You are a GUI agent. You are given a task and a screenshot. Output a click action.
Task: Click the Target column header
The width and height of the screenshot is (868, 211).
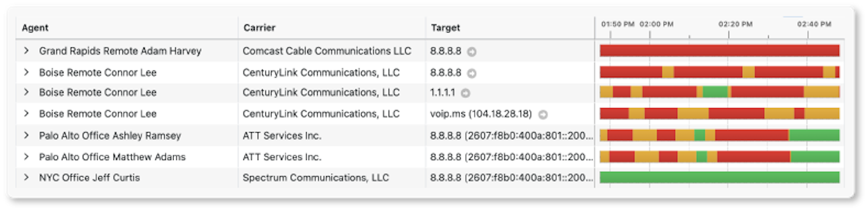(x=445, y=28)
